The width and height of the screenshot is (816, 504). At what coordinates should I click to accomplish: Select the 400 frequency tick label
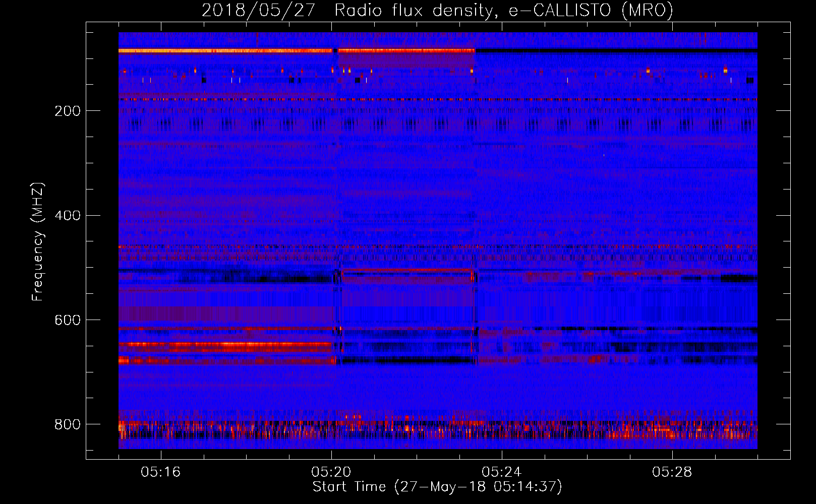[x=68, y=216]
